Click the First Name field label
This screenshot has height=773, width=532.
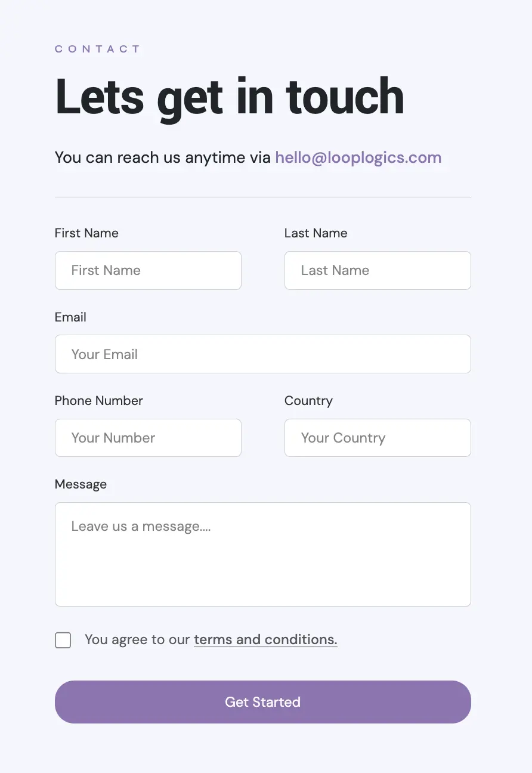tap(86, 233)
